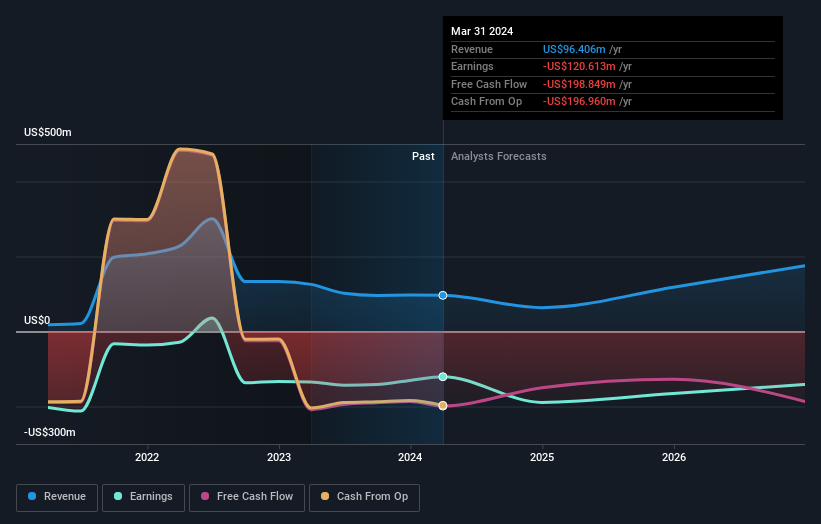821x524 pixels.
Task: Click the US$500m axis label
Action: [48, 132]
